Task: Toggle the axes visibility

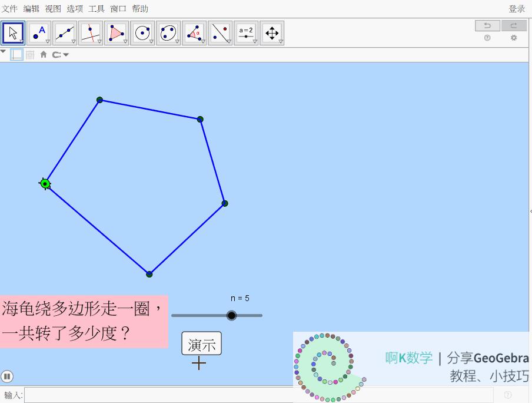Action: coord(16,54)
